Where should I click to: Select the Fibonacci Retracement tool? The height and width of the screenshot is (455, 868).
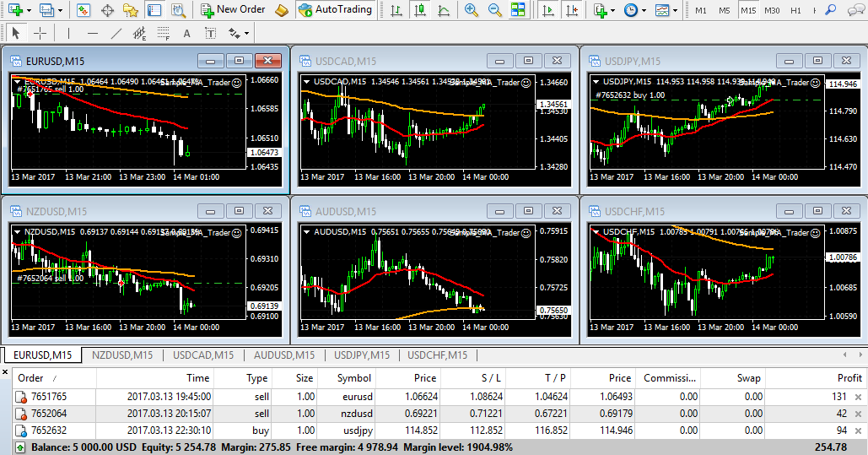point(164,33)
